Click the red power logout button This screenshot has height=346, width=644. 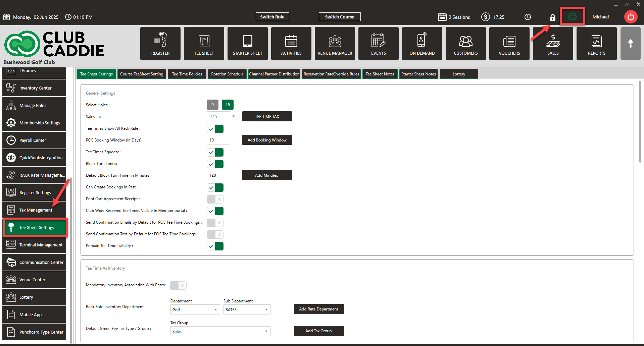(631, 17)
